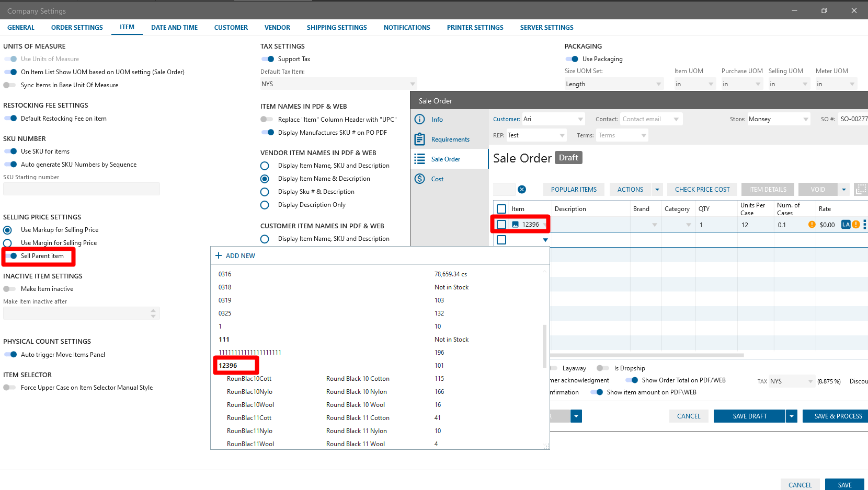The image size is (868, 490).
Task: Click the Requirements clipboard icon
Action: (419, 139)
